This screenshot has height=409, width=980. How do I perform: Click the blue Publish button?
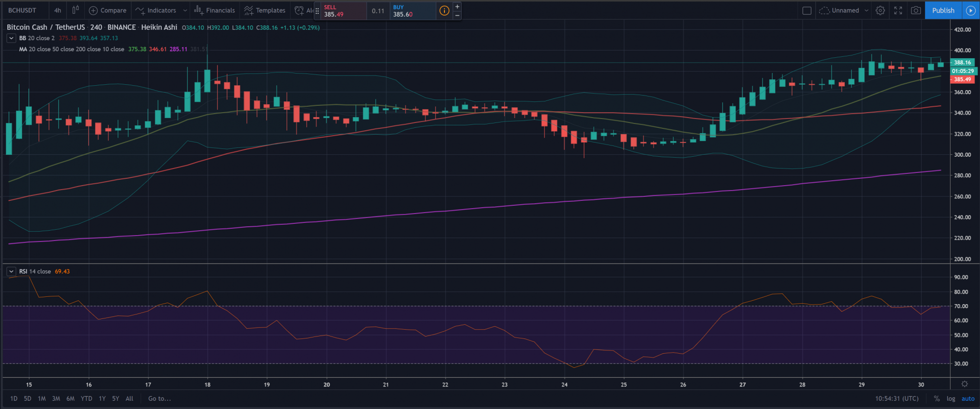(943, 10)
